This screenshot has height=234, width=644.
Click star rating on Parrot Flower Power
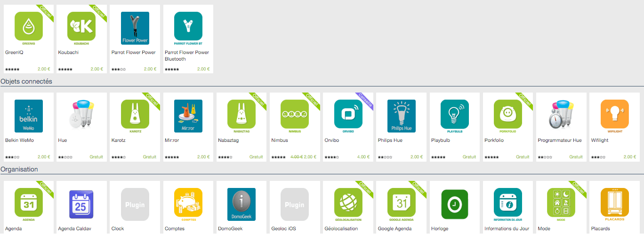point(119,70)
